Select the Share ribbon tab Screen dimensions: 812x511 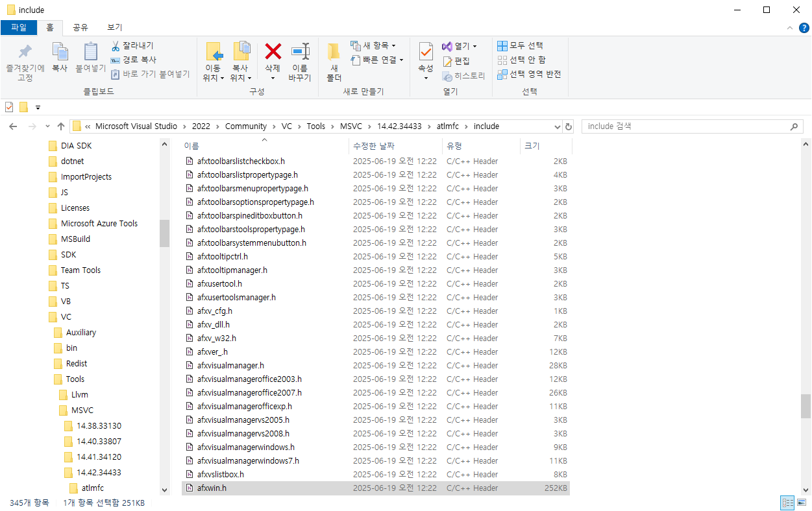[x=80, y=27]
